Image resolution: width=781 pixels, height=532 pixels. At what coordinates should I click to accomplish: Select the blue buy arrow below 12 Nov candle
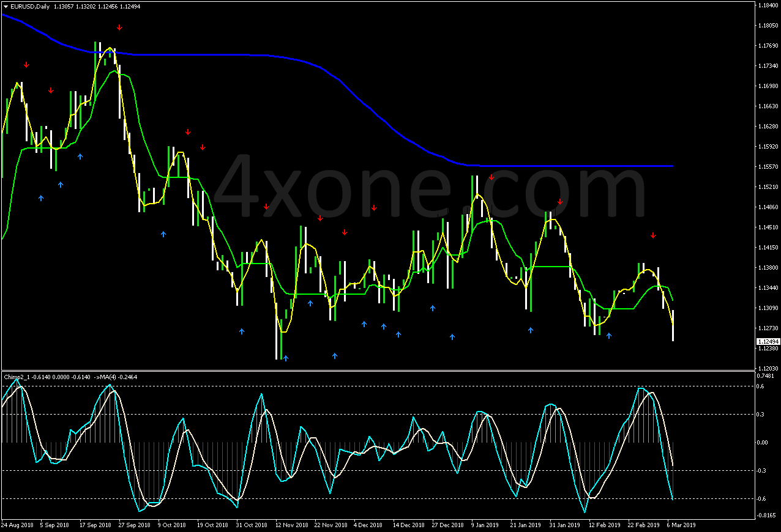tap(285, 357)
